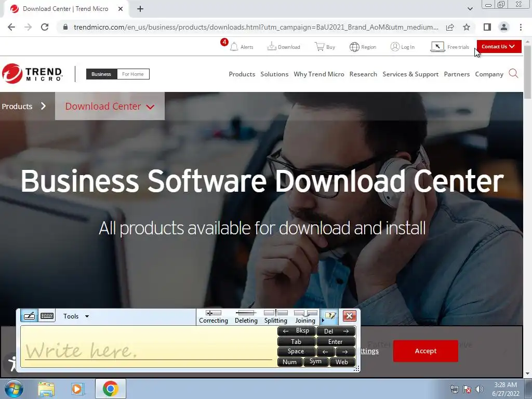Switch to For Home
This screenshot has width=532, height=399.
[132, 74]
